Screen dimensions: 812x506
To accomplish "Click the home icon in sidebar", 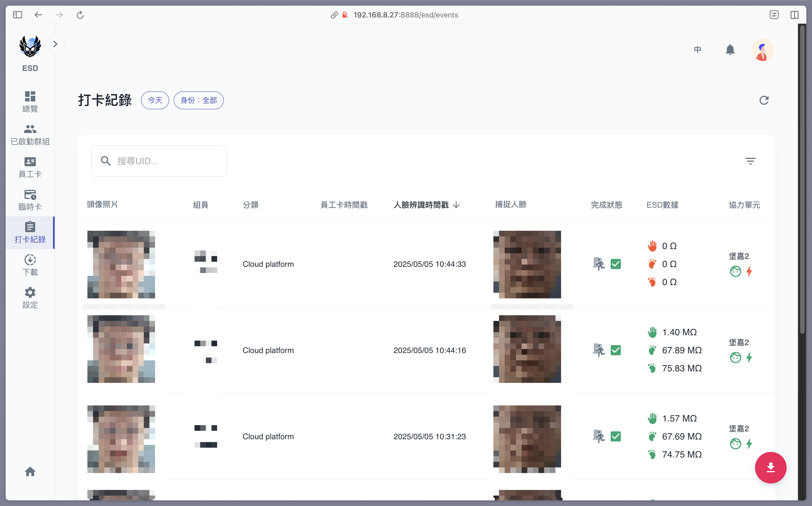I will click(30, 472).
